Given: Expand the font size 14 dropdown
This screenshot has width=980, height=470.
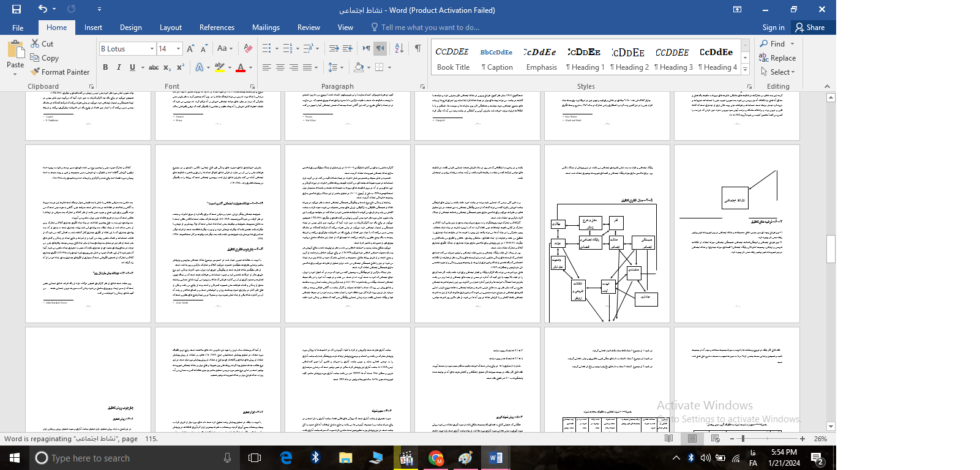Looking at the screenshot, I should click(178, 49).
